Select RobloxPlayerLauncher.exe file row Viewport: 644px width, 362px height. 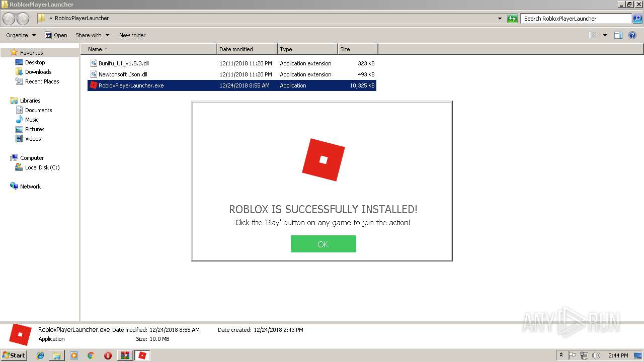232,85
